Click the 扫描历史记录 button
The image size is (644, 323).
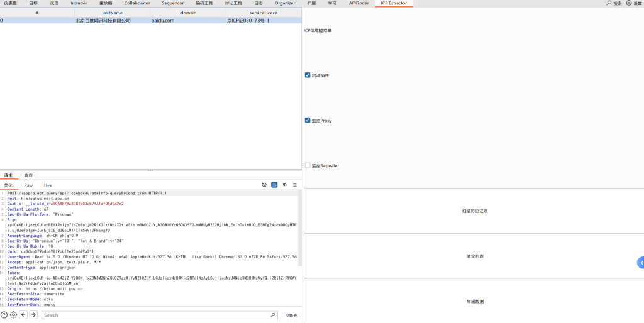(474, 211)
